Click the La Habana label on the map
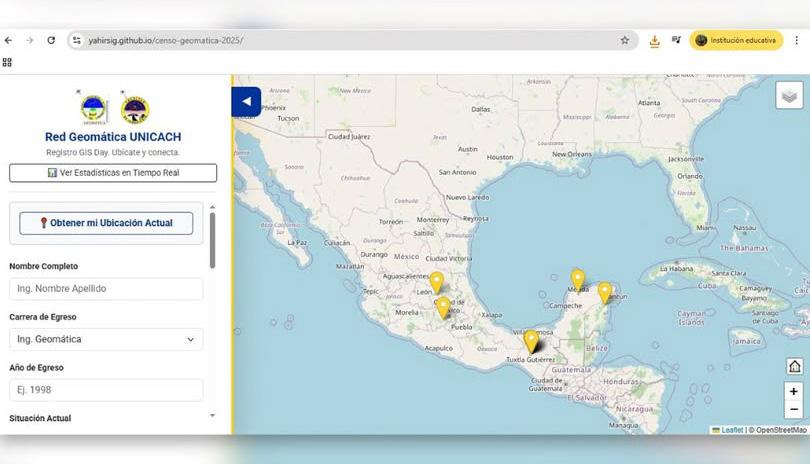The height and width of the screenshot is (464, 810). pos(677,269)
